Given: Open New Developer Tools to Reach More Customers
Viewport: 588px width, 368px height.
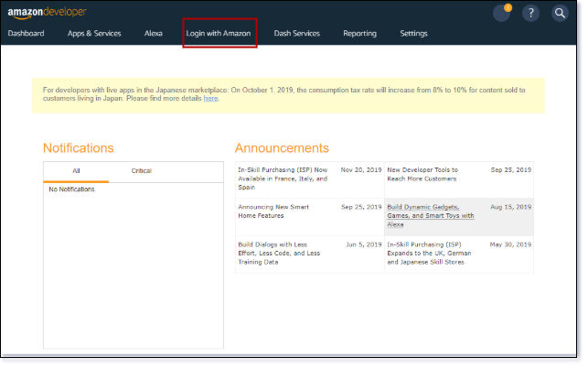Looking at the screenshot, I should 422,174.
